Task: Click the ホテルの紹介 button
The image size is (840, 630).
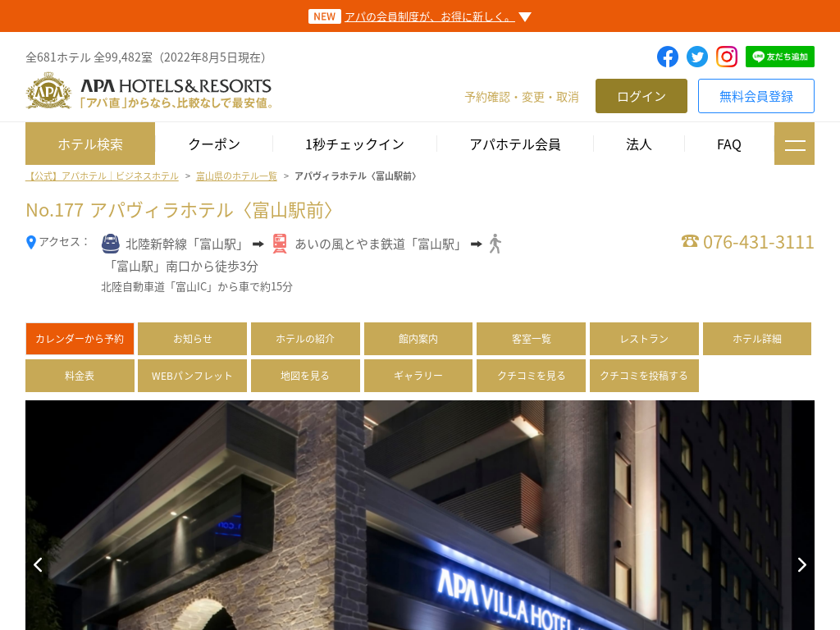Action: point(305,339)
